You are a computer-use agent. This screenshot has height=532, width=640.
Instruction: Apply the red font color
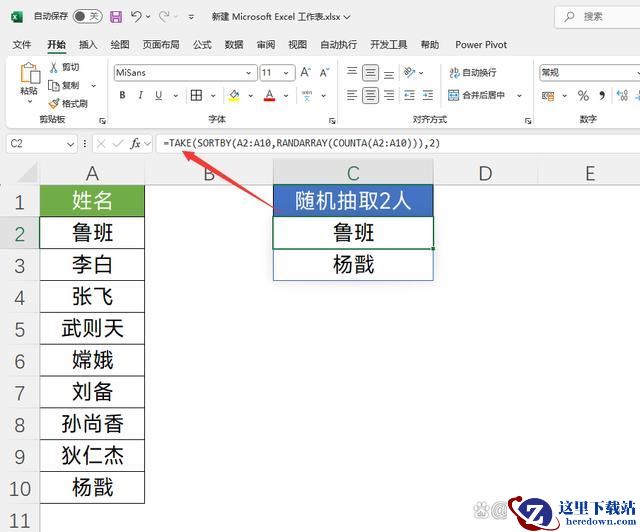coord(269,96)
